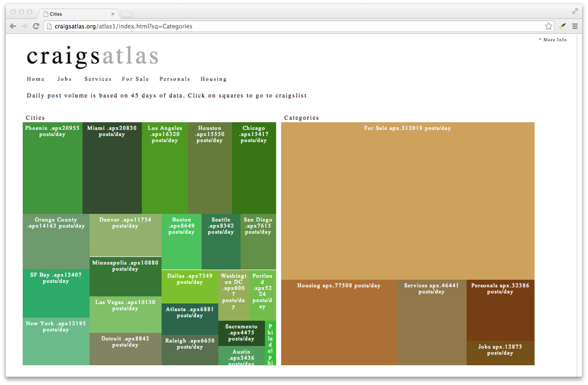
Task: Open the Jobs category square
Action: pyautogui.click(x=500, y=353)
